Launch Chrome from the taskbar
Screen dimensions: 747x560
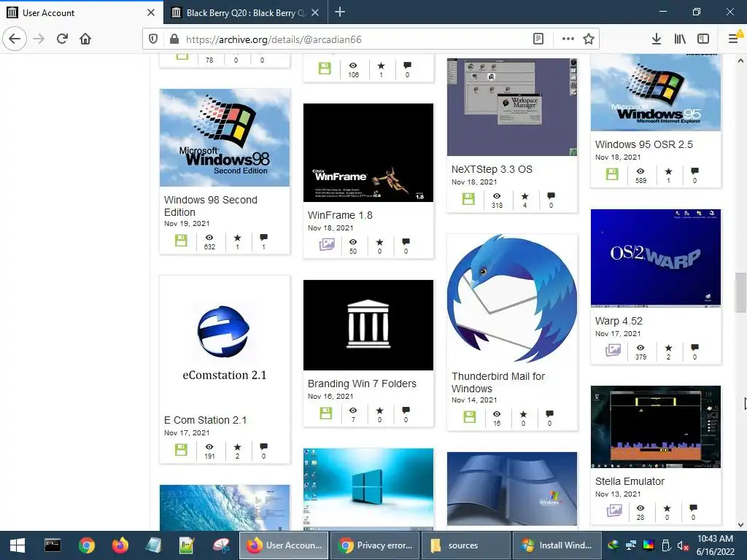(x=86, y=545)
